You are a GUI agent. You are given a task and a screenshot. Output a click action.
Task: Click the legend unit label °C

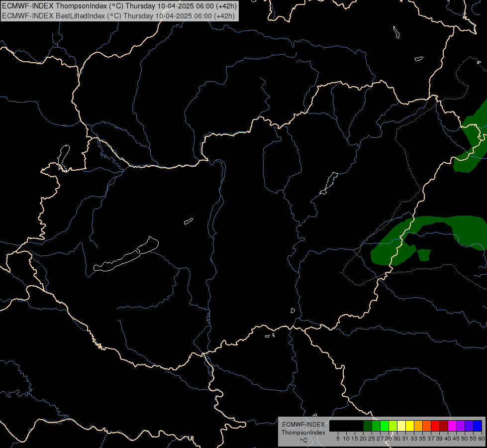(x=303, y=440)
